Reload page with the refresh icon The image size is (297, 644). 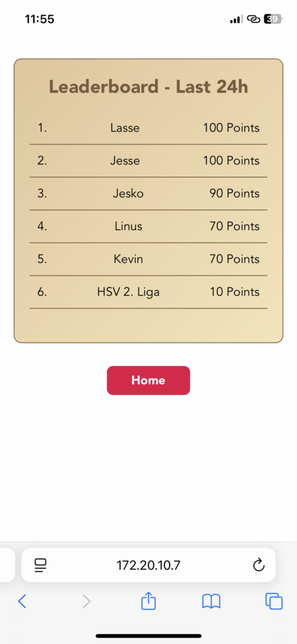(x=259, y=565)
